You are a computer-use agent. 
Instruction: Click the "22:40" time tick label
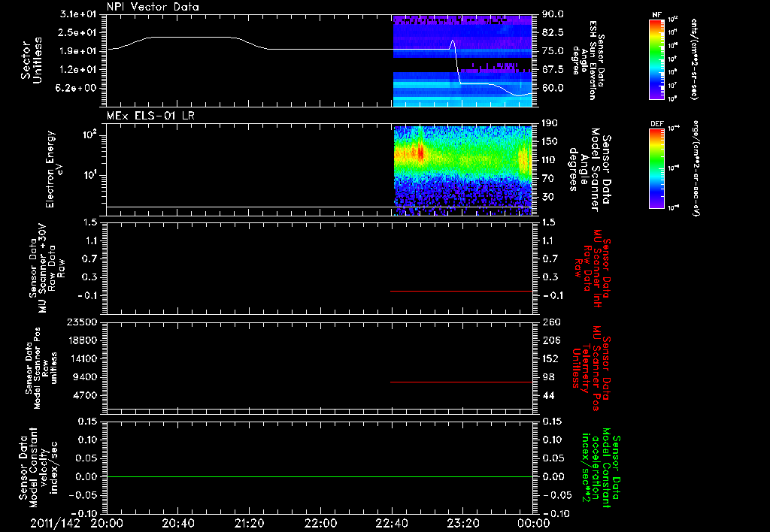392,523
